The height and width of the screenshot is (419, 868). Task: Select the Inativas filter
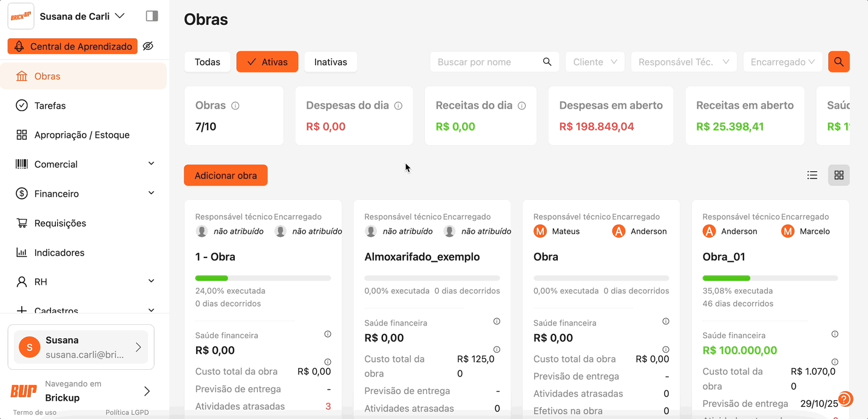(x=331, y=62)
